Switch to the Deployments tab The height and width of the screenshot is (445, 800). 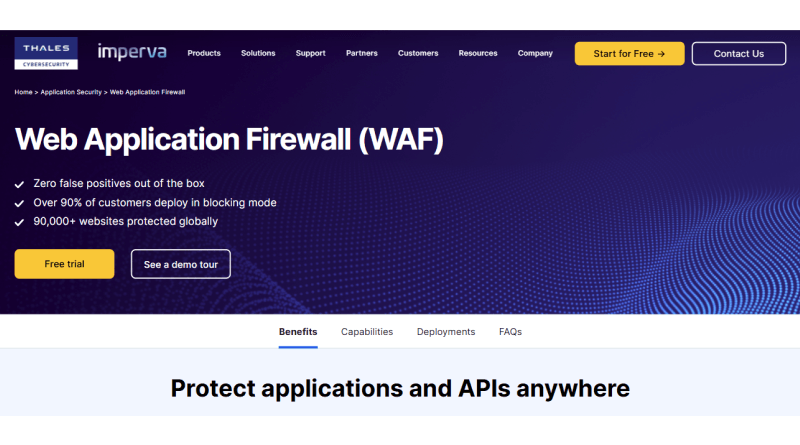tap(446, 332)
